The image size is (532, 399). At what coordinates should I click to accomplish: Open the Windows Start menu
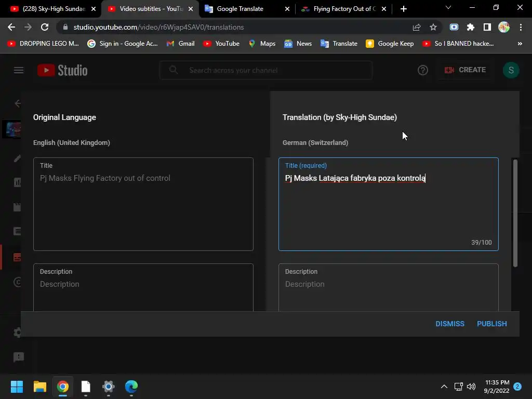click(x=17, y=387)
